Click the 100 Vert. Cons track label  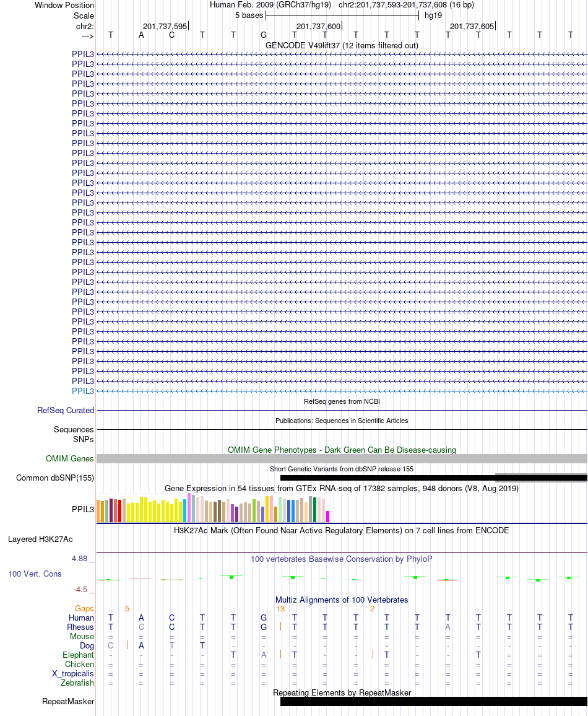(x=35, y=574)
